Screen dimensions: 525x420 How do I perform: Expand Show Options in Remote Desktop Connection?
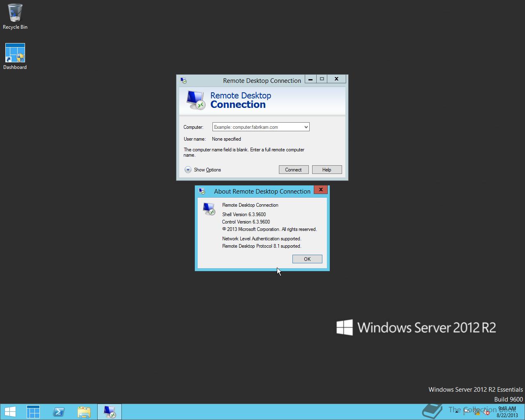203,170
